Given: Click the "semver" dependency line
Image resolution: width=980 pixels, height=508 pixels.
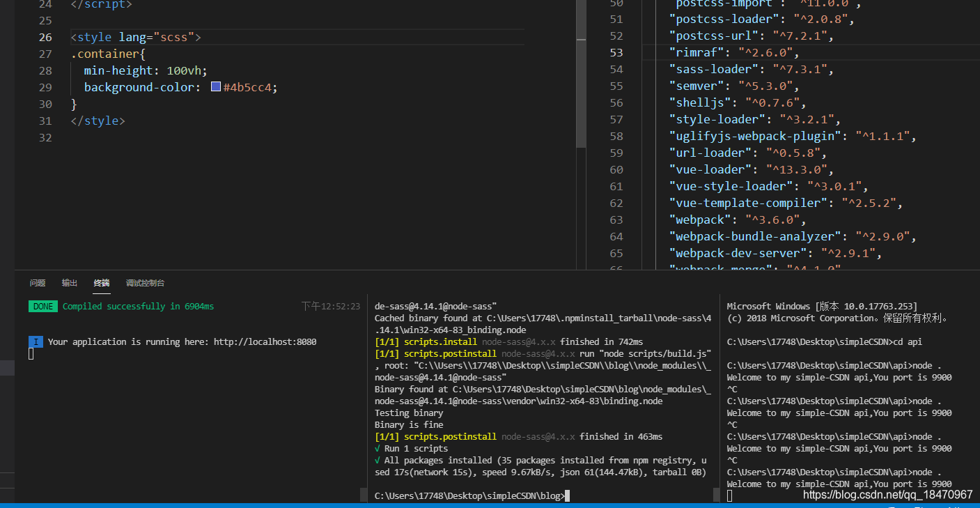Looking at the screenshot, I should coord(733,86).
